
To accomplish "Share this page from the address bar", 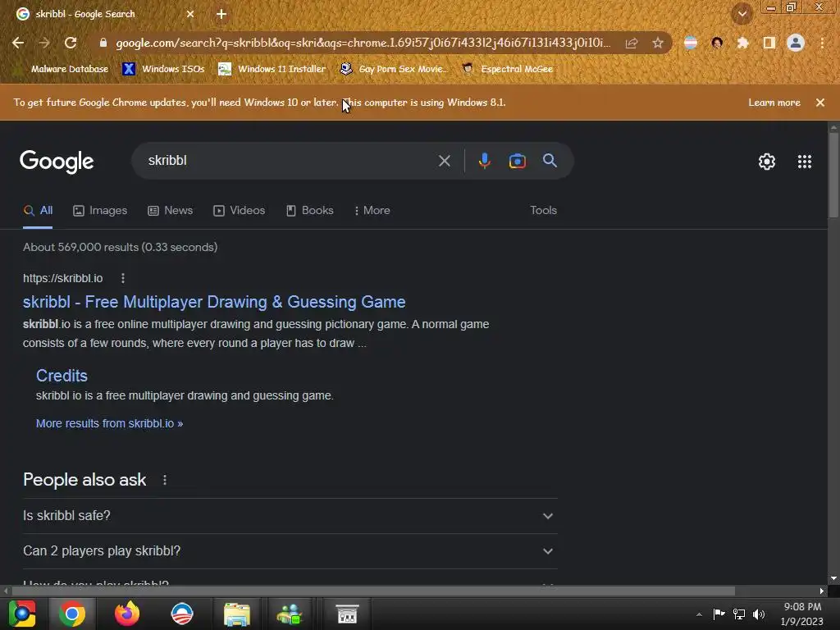I will point(632,43).
